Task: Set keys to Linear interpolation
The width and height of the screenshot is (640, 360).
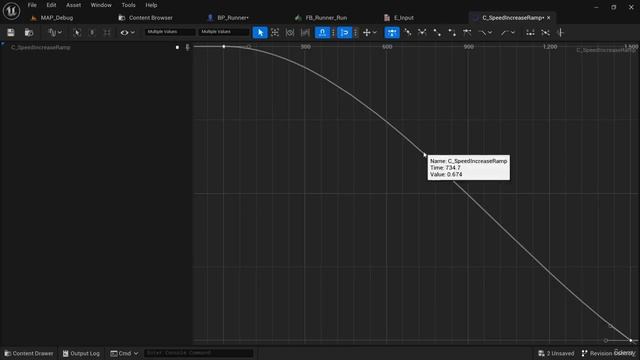Action: pyautogui.click(x=437, y=33)
